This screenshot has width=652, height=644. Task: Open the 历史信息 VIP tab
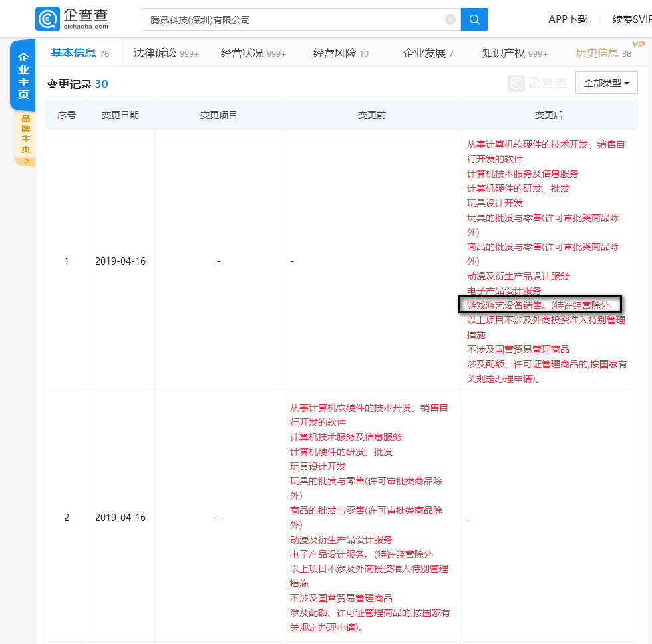[x=603, y=53]
